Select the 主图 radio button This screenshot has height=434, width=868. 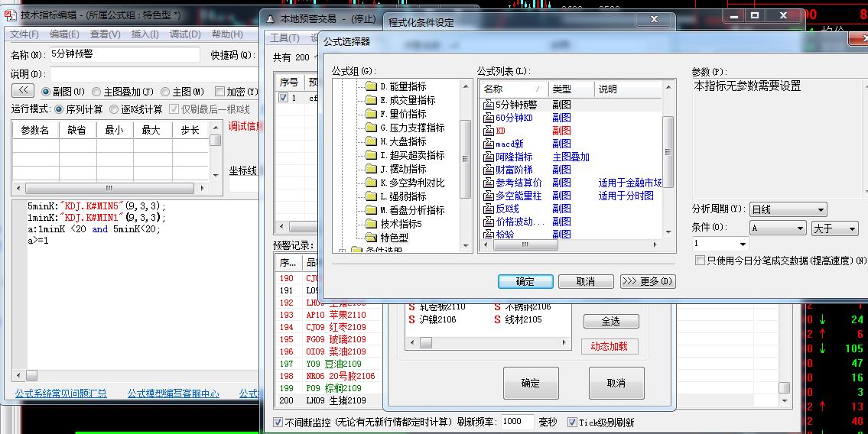pyautogui.click(x=165, y=92)
